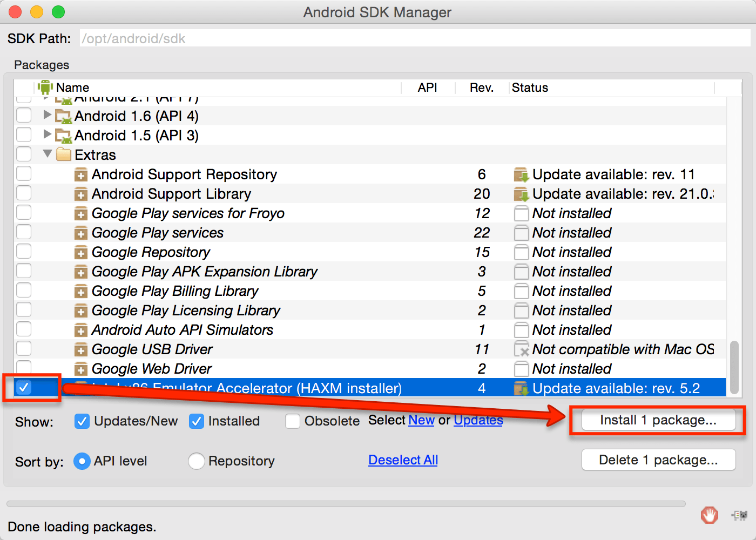The image size is (756, 540).
Task: Click the Extras folder icon
Action: point(64,154)
